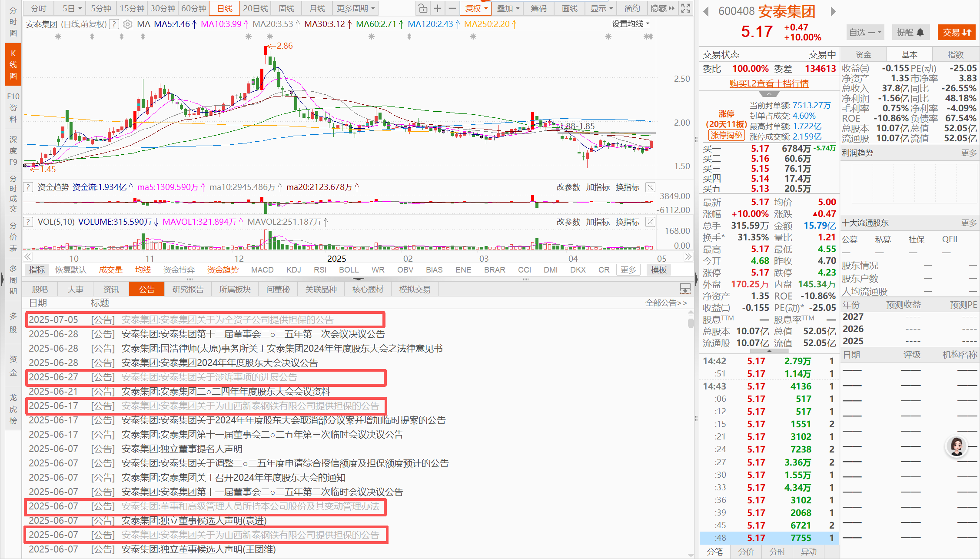The image size is (980, 559).
Task: Click the announcement panel download icon
Action: [x=685, y=289]
